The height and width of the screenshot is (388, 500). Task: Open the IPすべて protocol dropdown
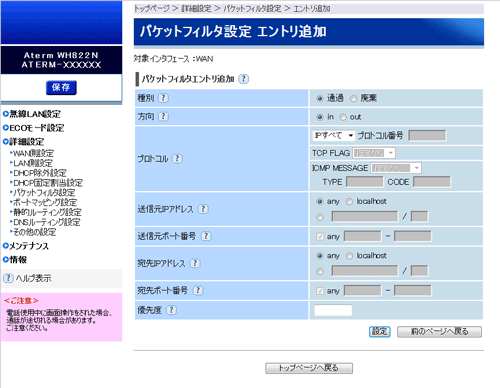coord(334,135)
